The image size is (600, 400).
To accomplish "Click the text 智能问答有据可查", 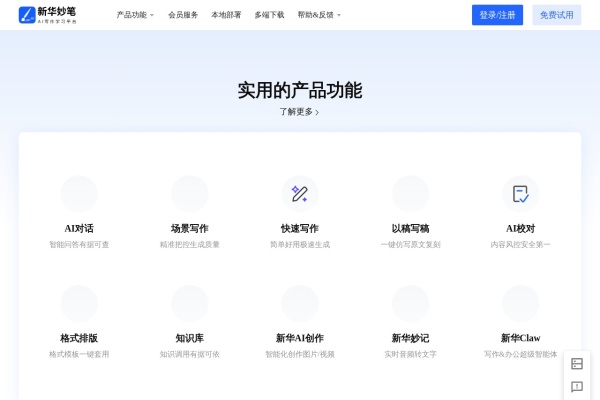I will coord(79,245).
